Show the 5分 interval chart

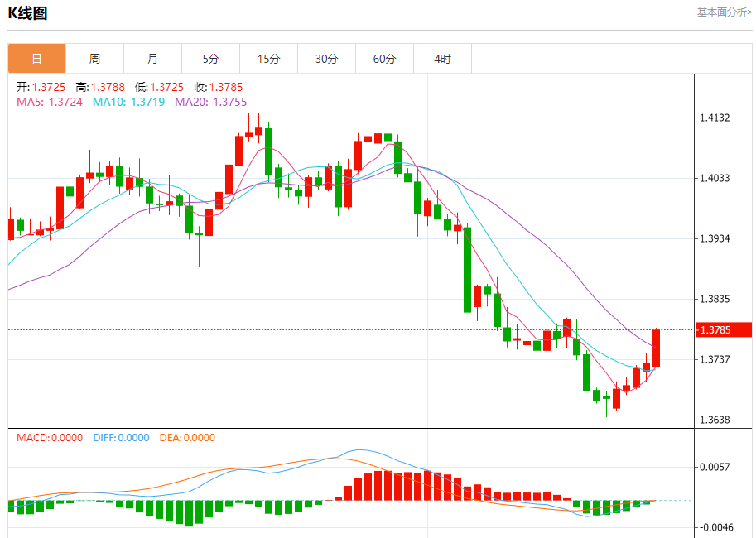coord(210,59)
